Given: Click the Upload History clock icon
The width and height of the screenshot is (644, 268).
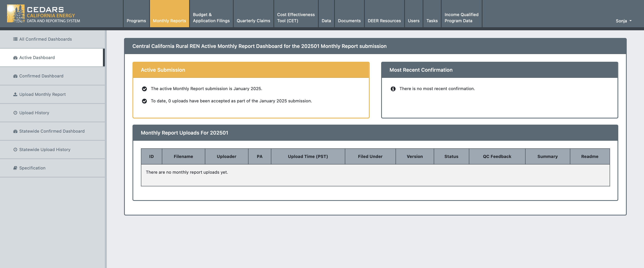Looking at the screenshot, I should coord(15,113).
